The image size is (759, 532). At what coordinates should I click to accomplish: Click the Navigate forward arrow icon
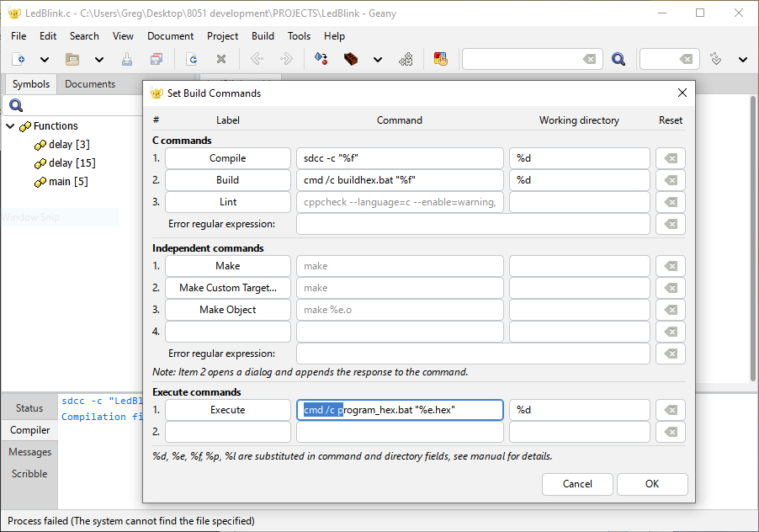[x=286, y=59]
